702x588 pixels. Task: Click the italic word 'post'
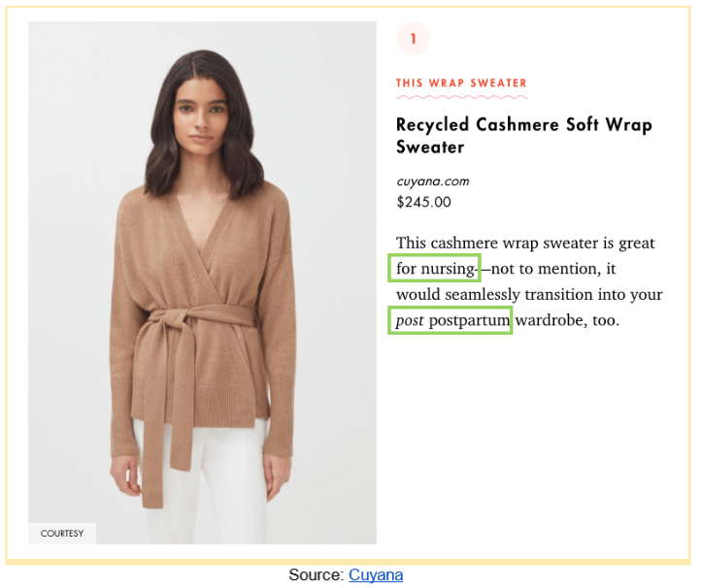[x=409, y=320]
